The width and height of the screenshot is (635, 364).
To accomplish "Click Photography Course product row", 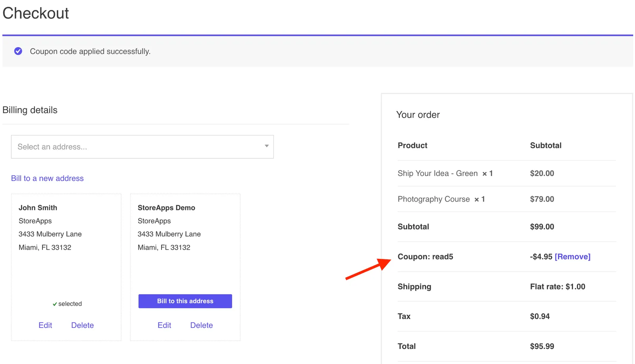I will [x=507, y=199].
